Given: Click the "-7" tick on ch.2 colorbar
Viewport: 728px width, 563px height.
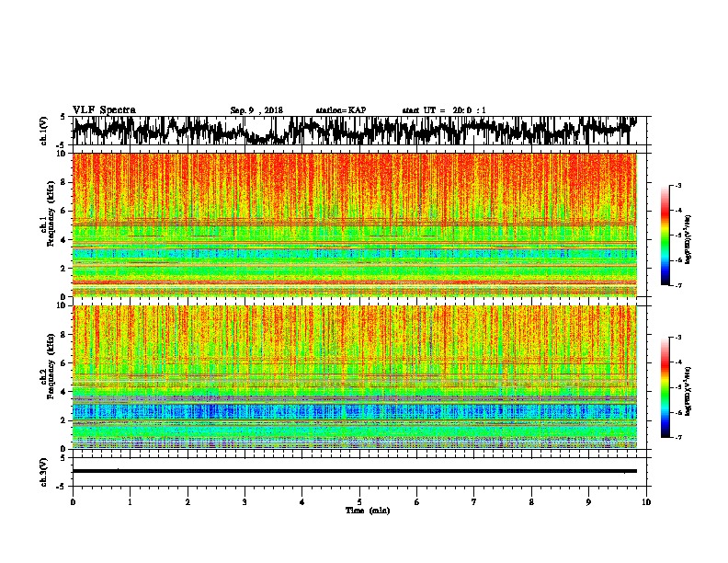Looking at the screenshot, I should point(677,437).
